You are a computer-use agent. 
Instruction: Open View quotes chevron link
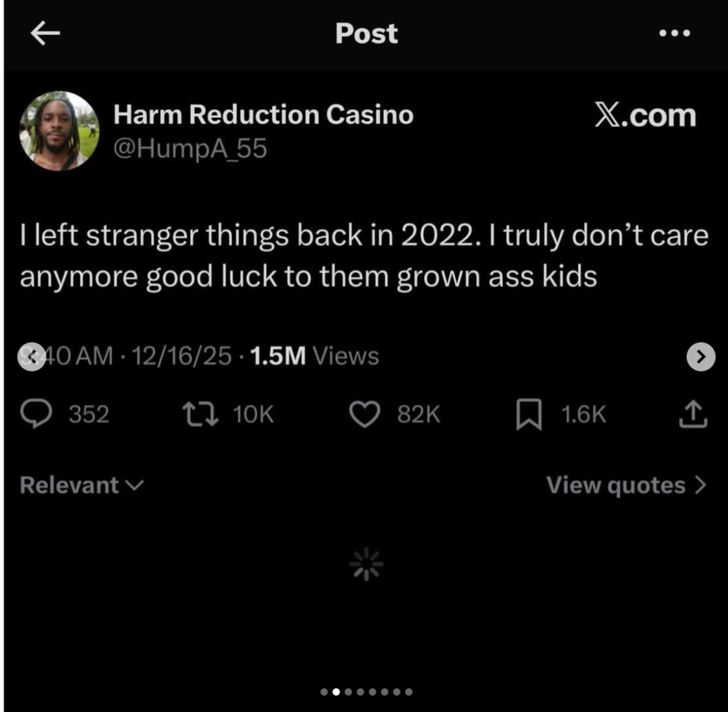coord(626,485)
